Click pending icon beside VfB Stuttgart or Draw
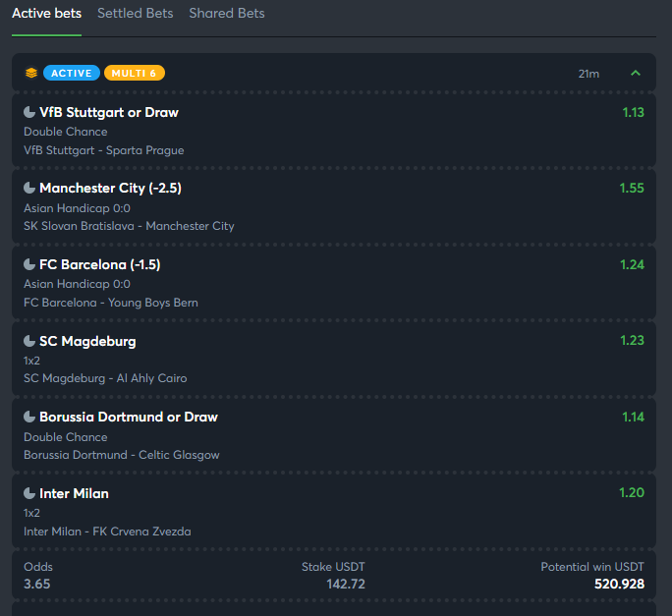This screenshot has width=672, height=616. tap(29, 112)
